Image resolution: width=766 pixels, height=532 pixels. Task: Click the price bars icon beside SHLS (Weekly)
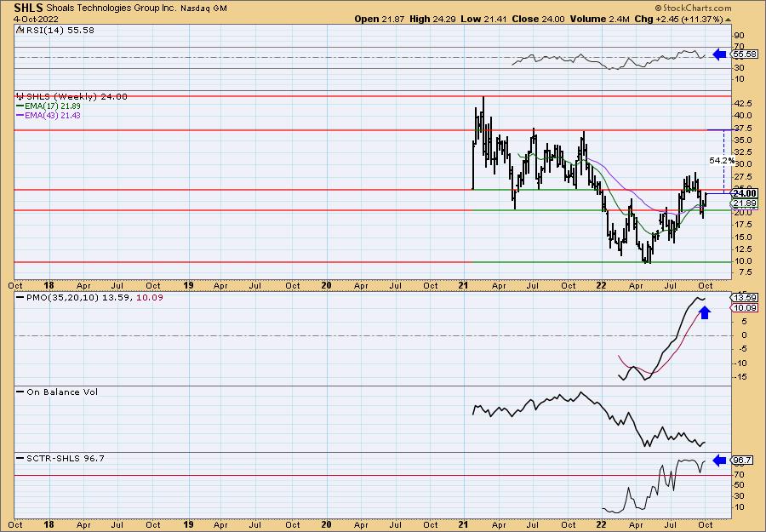tap(20, 96)
